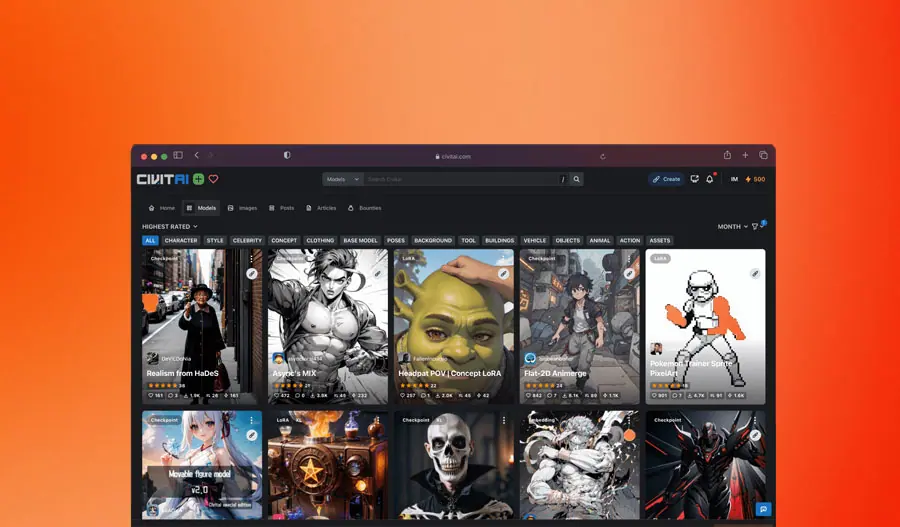The width and height of the screenshot is (900, 527).
Task: Open Headpat POV | Concept LoRA title
Action: click(449, 373)
